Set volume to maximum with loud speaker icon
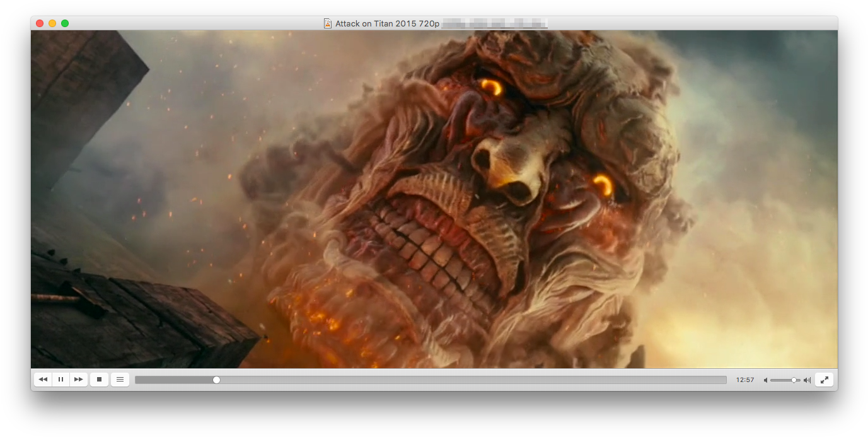 pos(807,380)
